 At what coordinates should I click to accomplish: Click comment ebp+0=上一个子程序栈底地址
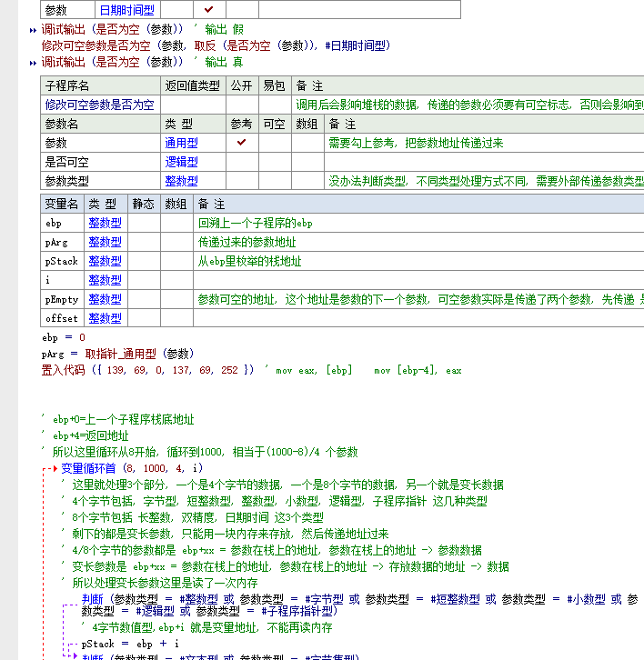123,420
